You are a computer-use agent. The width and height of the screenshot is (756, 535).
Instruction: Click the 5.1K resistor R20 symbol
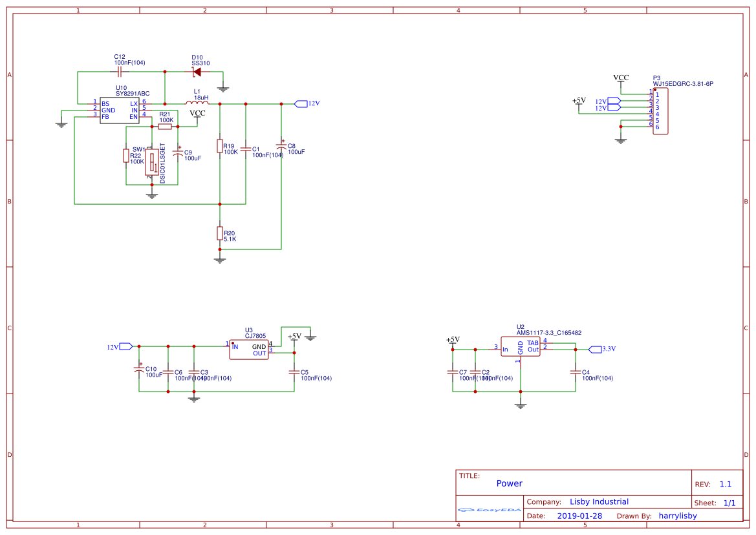220,234
